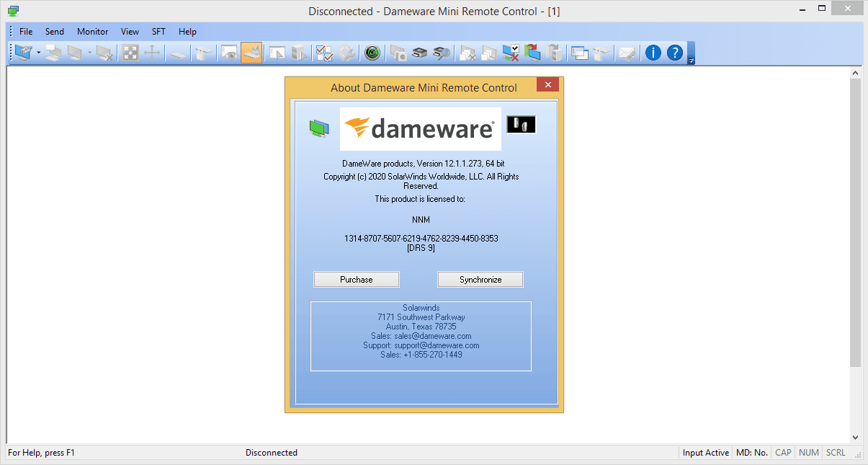
Task: Open the SFT menu
Action: point(158,32)
